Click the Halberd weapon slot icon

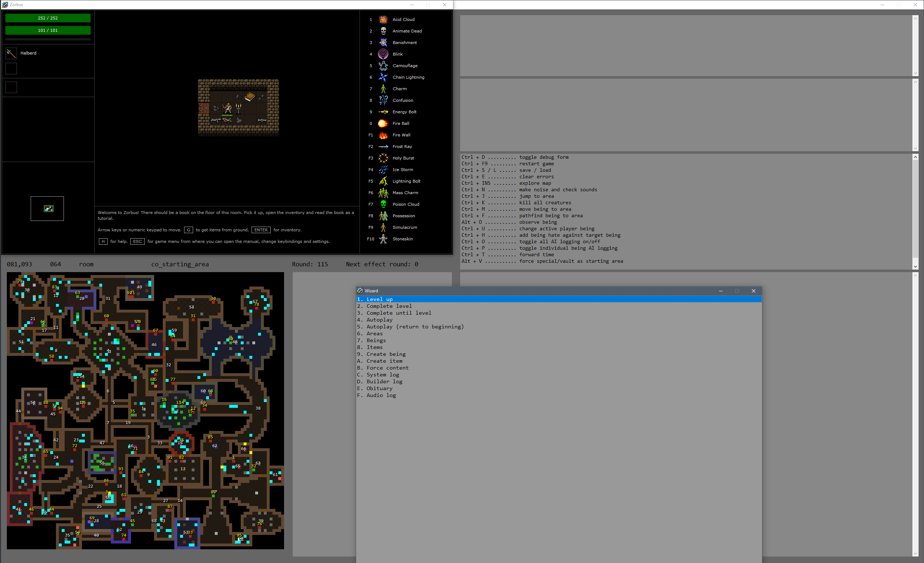[11, 53]
